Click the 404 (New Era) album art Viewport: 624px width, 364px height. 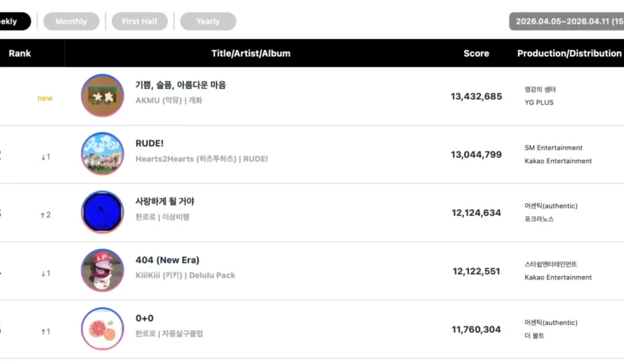(103, 270)
